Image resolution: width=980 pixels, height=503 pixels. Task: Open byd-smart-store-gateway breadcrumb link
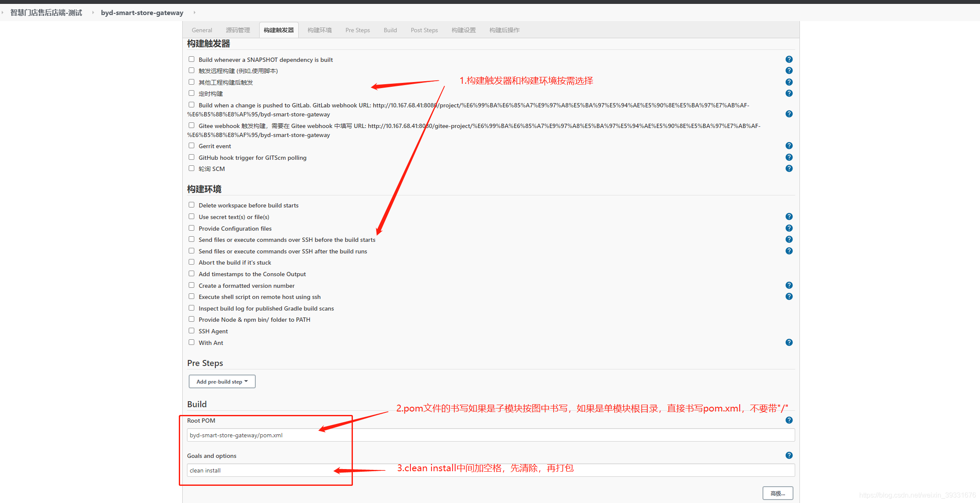142,12
